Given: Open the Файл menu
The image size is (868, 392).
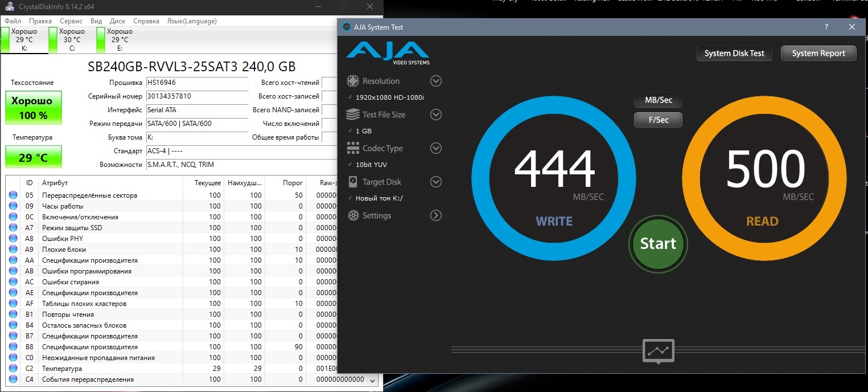Looking at the screenshot, I should pyautogui.click(x=13, y=21).
